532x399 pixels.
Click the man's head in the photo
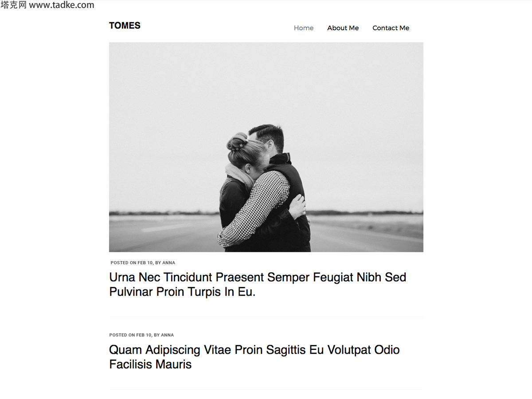[x=268, y=137]
